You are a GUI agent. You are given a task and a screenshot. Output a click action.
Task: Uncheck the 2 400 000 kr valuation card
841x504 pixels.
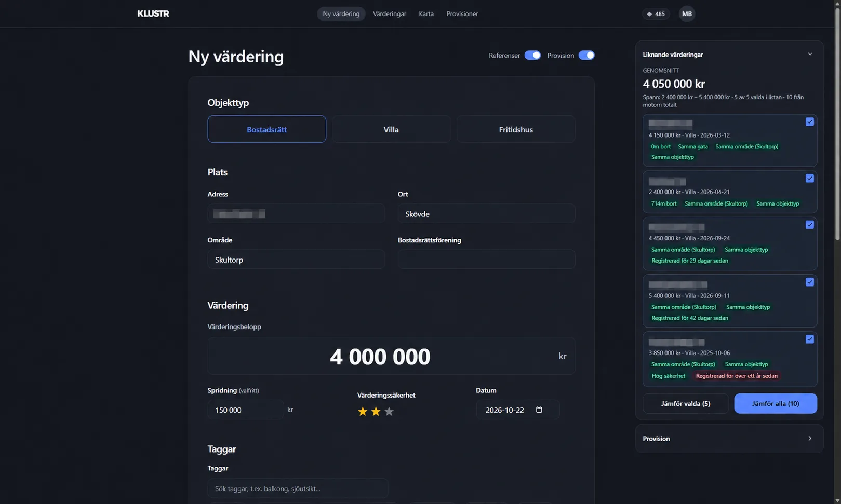pyautogui.click(x=810, y=178)
